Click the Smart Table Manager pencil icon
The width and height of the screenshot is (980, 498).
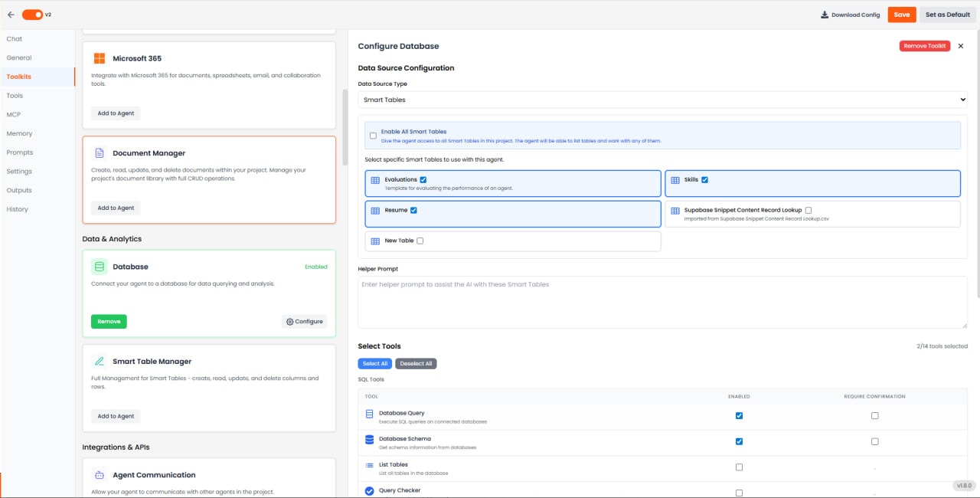coord(98,360)
